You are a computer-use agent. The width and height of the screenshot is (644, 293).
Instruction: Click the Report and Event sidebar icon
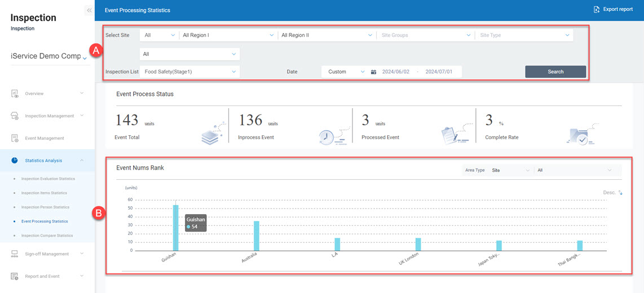[x=15, y=277]
